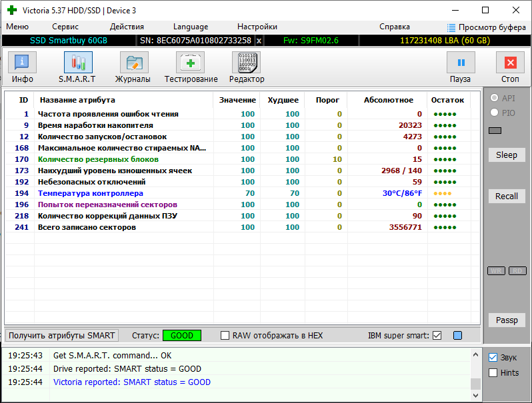Open the Тестирование first-aid kit icon
Screen dimensions: 532x403
coord(190,63)
